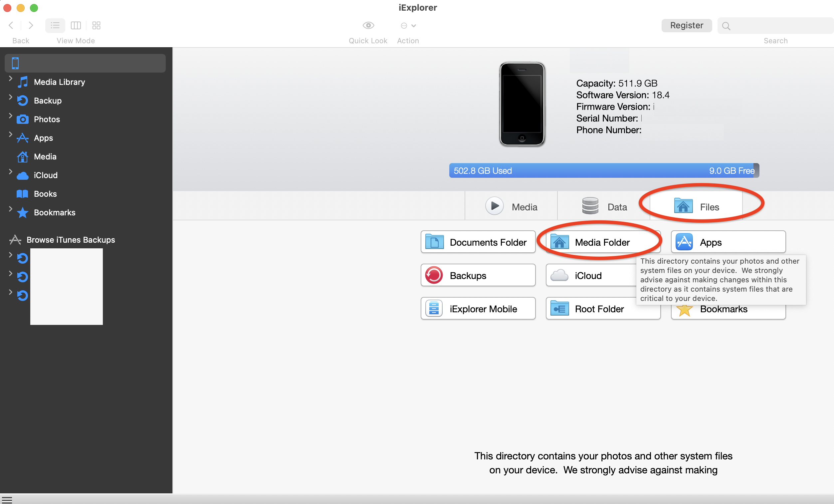Image resolution: width=834 pixels, height=504 pixels.
Task: Click the Bookmarks star in sidebar
Action: [23, 213]
